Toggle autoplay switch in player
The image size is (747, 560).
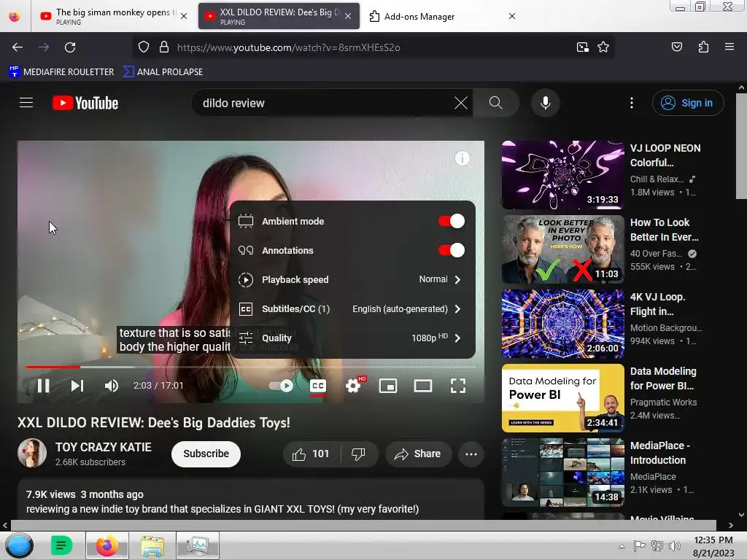pyautogui.click(x=281, y=386)
